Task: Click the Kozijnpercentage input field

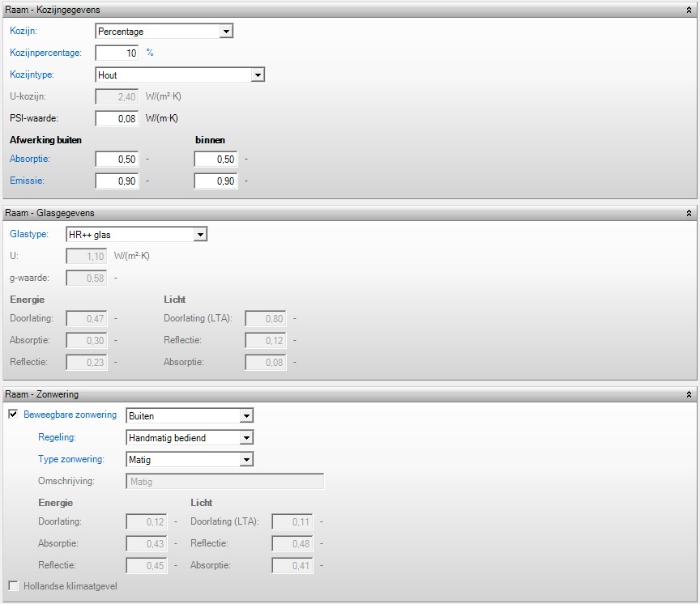Action: (x=117, y=53)
